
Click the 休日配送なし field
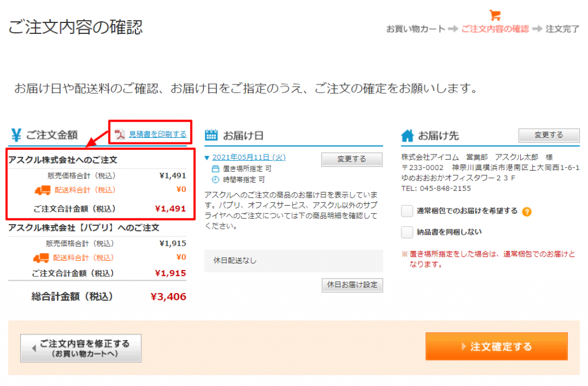[293, 261]
